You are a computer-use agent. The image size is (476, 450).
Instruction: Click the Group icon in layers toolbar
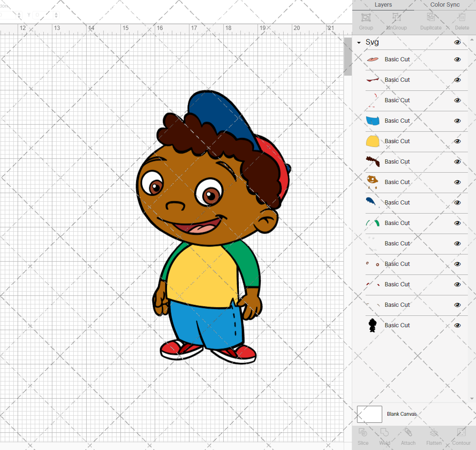click(366, 17)
